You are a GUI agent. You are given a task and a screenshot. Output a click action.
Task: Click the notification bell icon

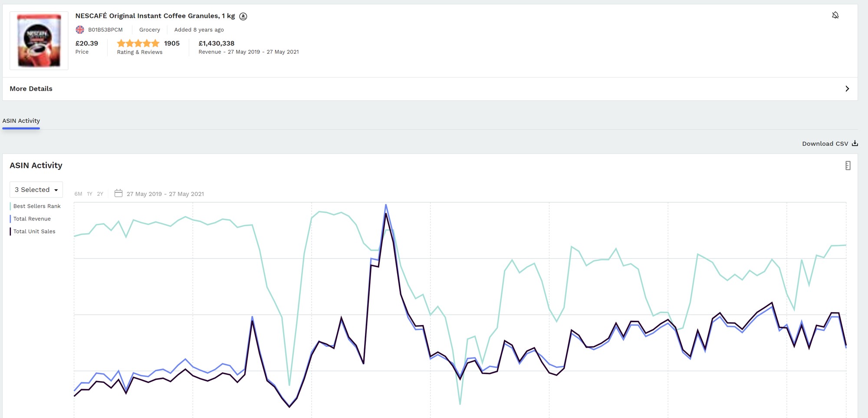835,16
